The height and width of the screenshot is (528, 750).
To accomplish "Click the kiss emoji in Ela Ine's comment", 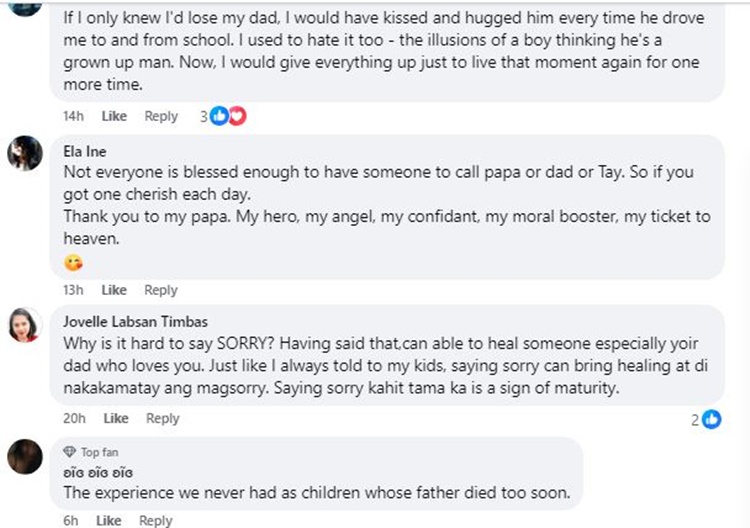I will tap(72, 264).
